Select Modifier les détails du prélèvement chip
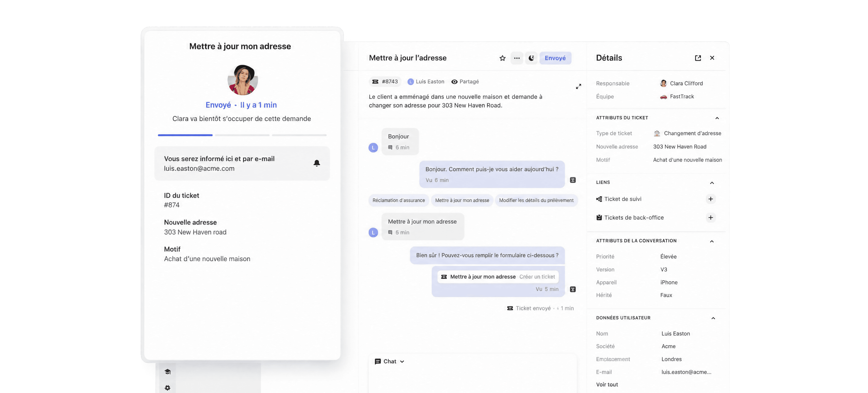This screenshot has width=868, height=393. [x=536, y=200]
